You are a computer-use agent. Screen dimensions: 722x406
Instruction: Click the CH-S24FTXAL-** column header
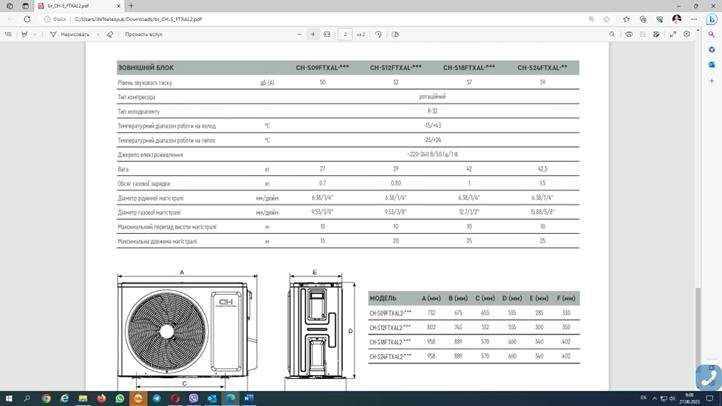(x=542, y=68)
